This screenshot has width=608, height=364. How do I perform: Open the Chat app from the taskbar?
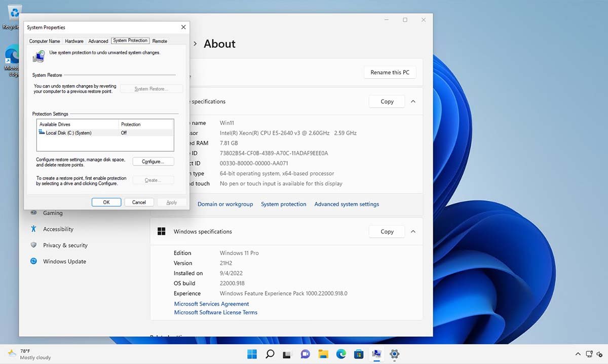click(x=305, y=354)
